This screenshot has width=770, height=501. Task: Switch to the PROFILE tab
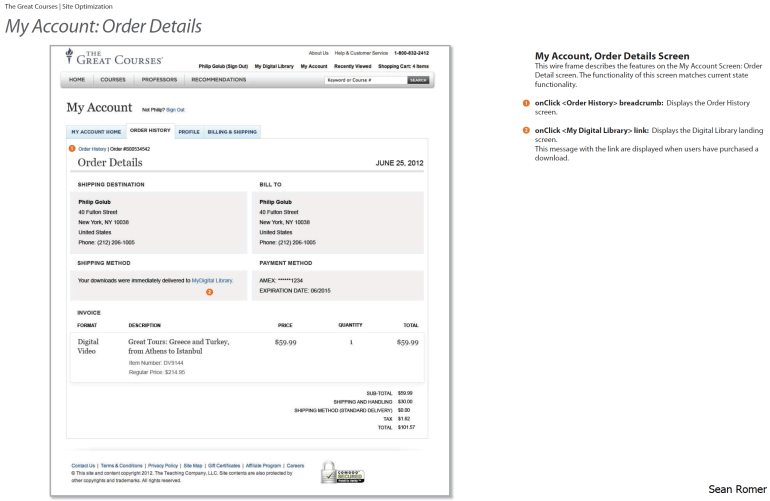(189, 132)
